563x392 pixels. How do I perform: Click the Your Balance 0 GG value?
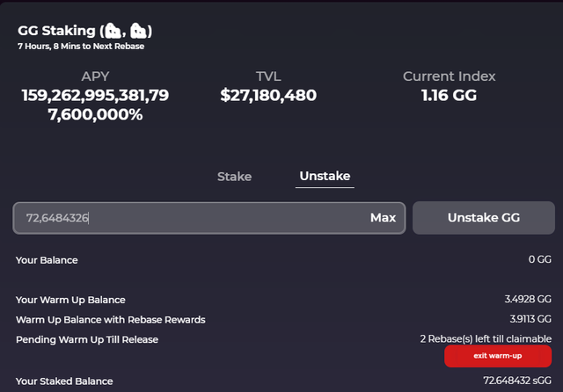[539, 259]
